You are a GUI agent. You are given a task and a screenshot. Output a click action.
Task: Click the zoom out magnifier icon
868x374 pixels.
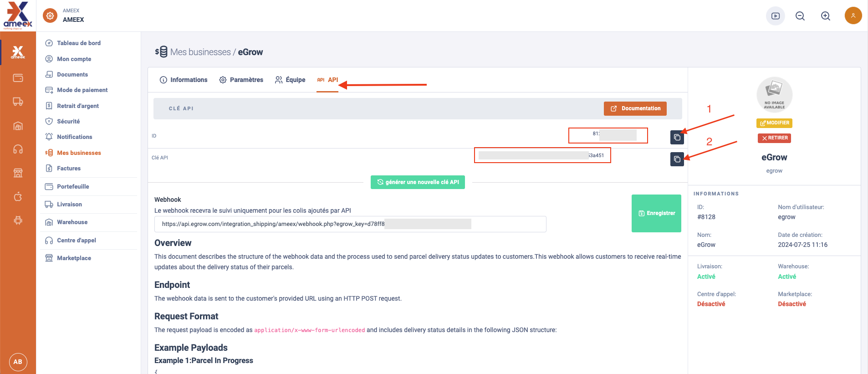[x=800, y=16]
